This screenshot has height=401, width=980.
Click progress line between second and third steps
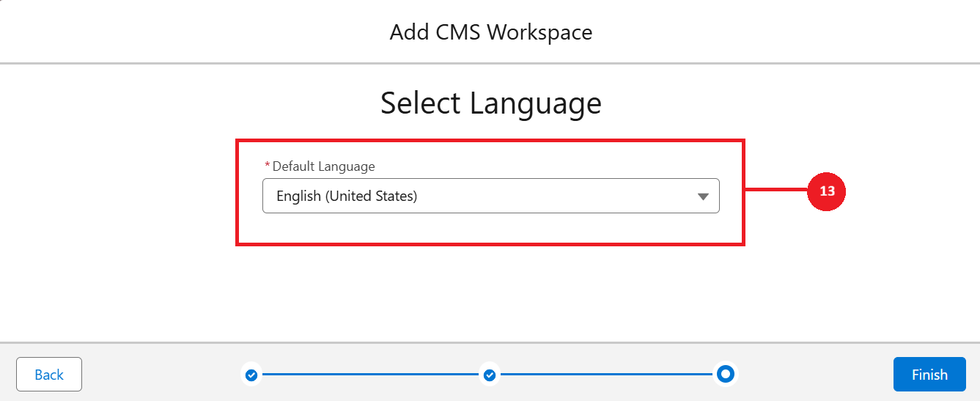coord(607,375)
